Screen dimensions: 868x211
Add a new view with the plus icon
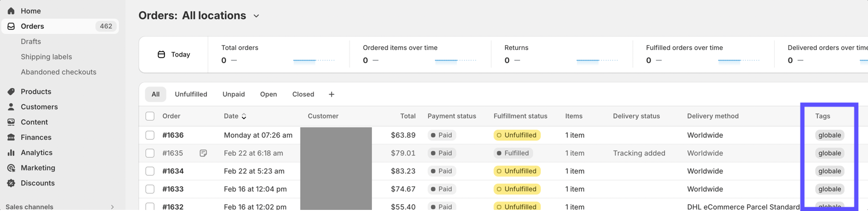pos(331,94)
